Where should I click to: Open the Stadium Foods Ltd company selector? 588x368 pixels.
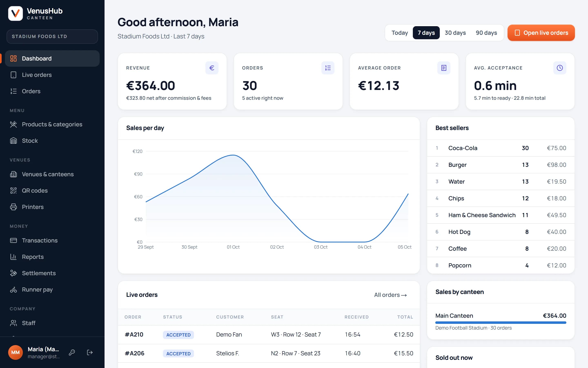tap(52, 37)
